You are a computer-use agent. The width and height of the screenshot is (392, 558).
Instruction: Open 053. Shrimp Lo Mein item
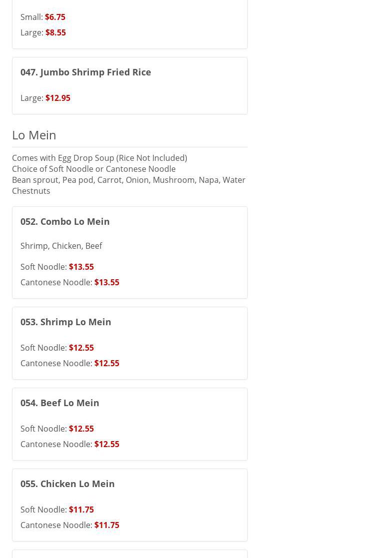pyautogui.click(x=65, y=322)
